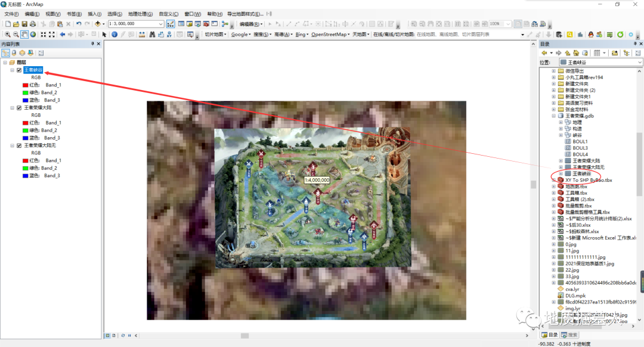
Task: Select 王者峡谷 raster in the Catalog tree
Action: click(581, 173)
